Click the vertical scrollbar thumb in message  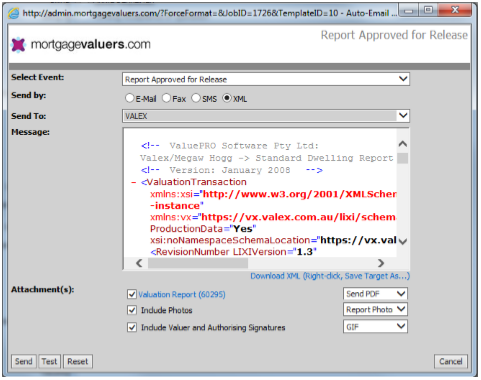403,158
